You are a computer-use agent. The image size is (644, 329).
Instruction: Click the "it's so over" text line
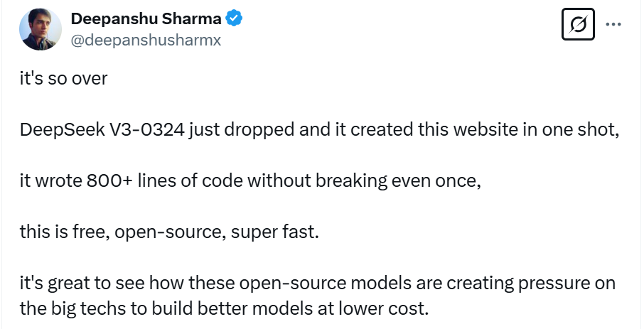tap(63, 77)
